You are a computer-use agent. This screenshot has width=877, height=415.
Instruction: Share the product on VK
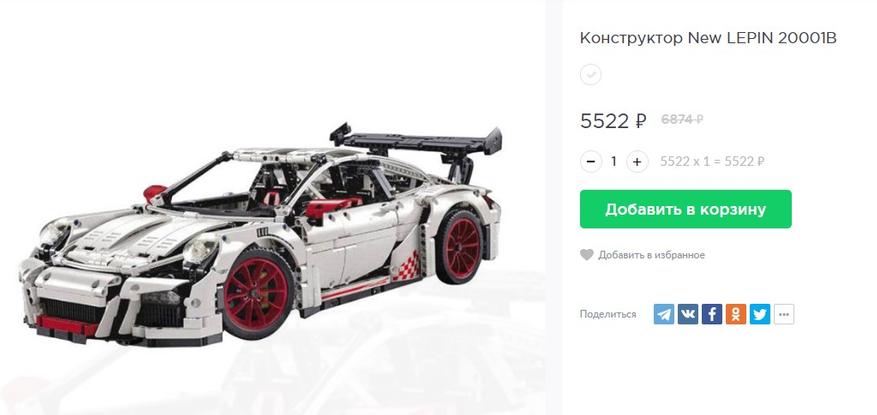click(x=688, y=314)
